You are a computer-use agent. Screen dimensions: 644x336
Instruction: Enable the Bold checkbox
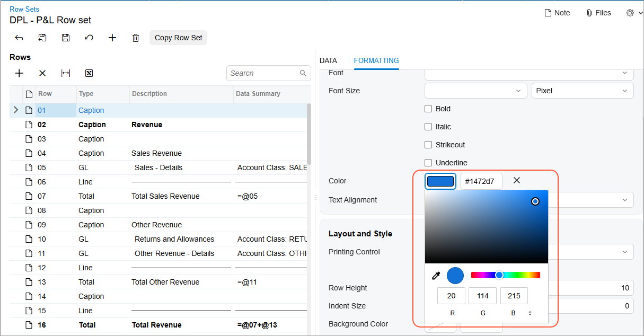[428, 109]
